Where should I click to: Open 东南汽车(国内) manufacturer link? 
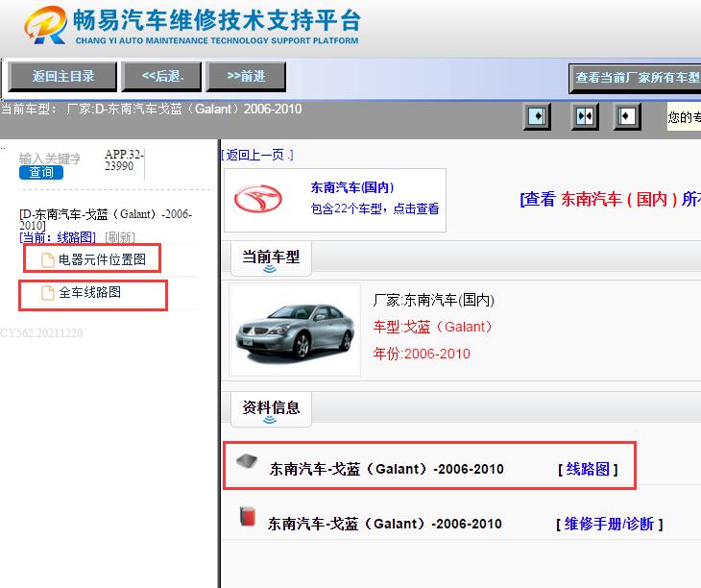pyautogui.click(x=352, y=187)
